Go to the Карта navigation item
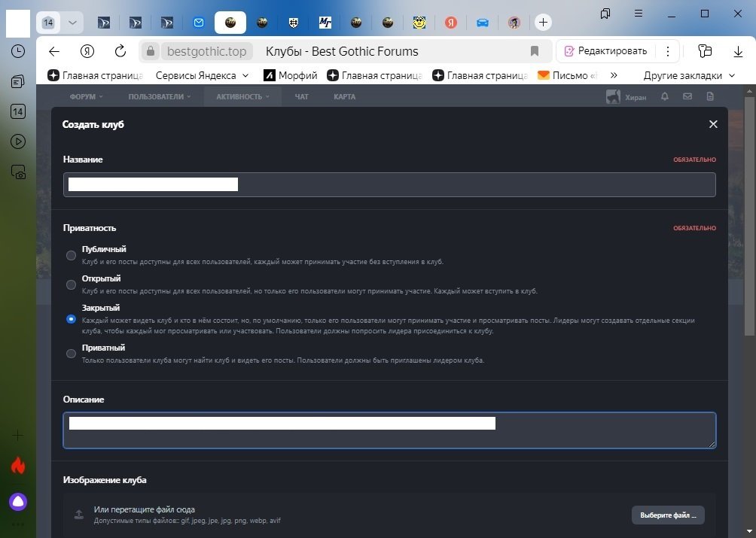The width and height of the screenshot is (756, 538). pyautogui.click(x=344, y=97)
